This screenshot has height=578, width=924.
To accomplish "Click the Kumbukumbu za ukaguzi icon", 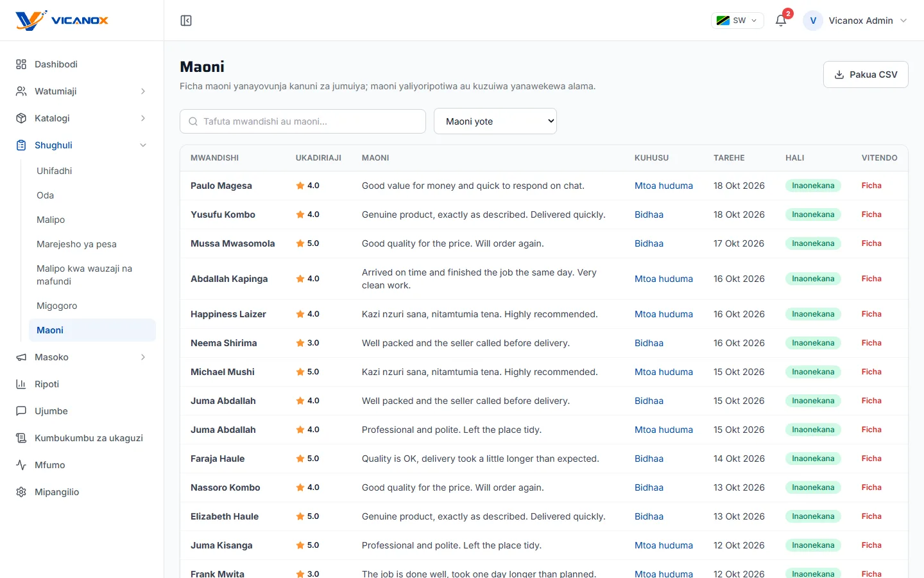I will [21, 438].
